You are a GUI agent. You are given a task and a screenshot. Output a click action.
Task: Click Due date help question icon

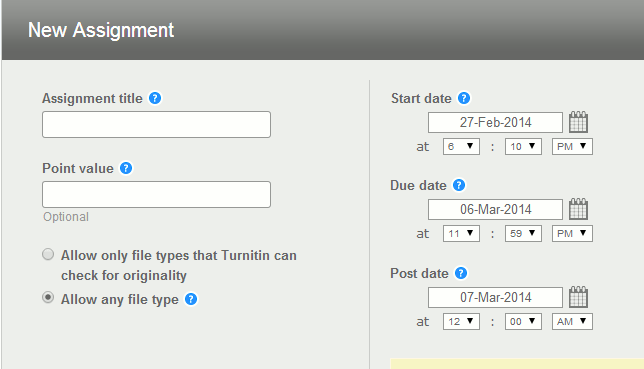459,185
